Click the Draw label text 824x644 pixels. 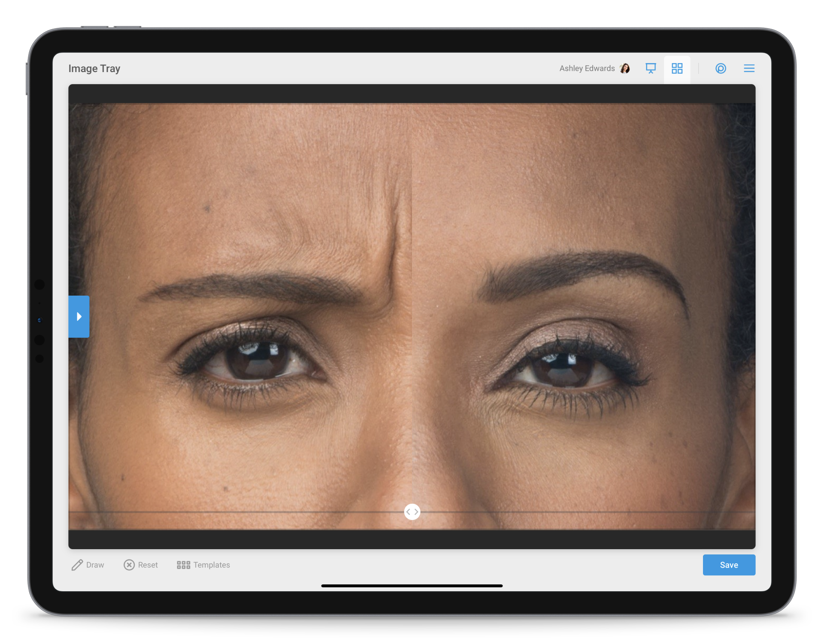click(x=95, y=565)
